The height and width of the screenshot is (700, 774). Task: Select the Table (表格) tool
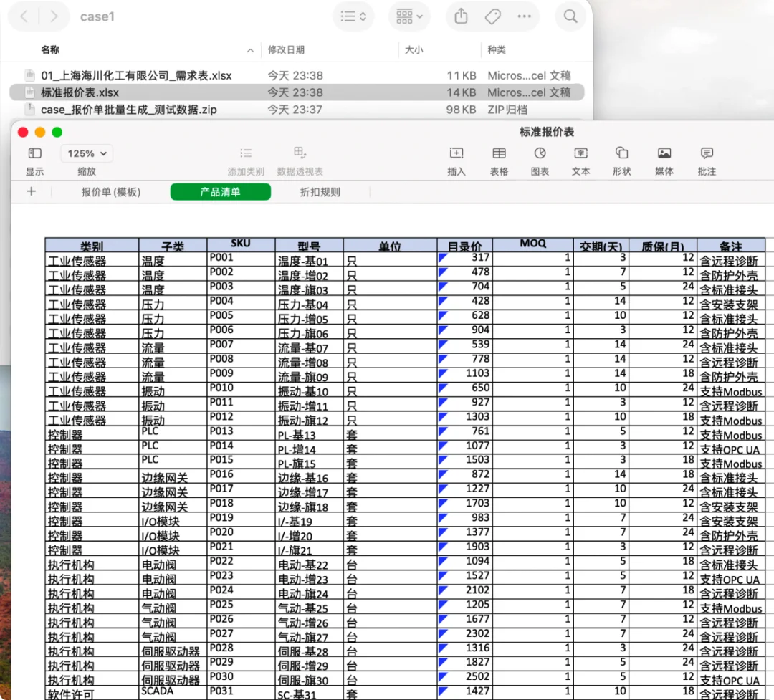pyautogui.click(x=498, y=154)
